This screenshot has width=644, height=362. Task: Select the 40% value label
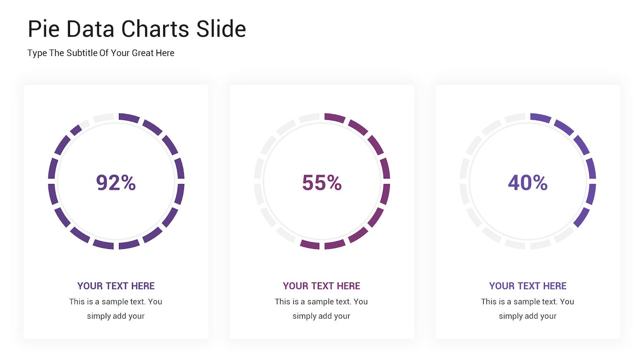528,183
